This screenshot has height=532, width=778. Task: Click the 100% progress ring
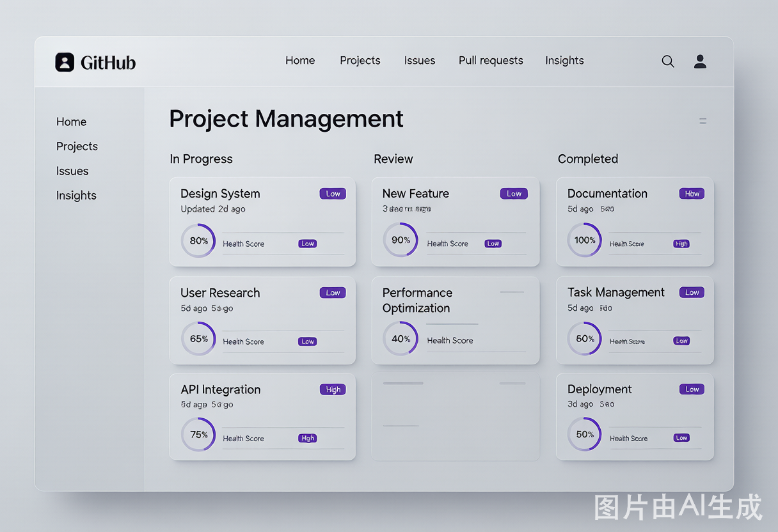coord(585,240)
